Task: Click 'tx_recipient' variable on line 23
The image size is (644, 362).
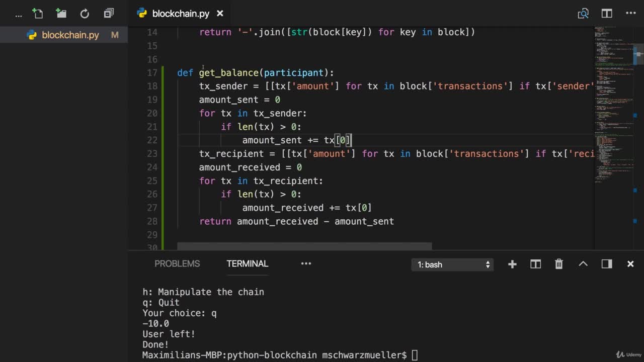Action: pos(231,154)
